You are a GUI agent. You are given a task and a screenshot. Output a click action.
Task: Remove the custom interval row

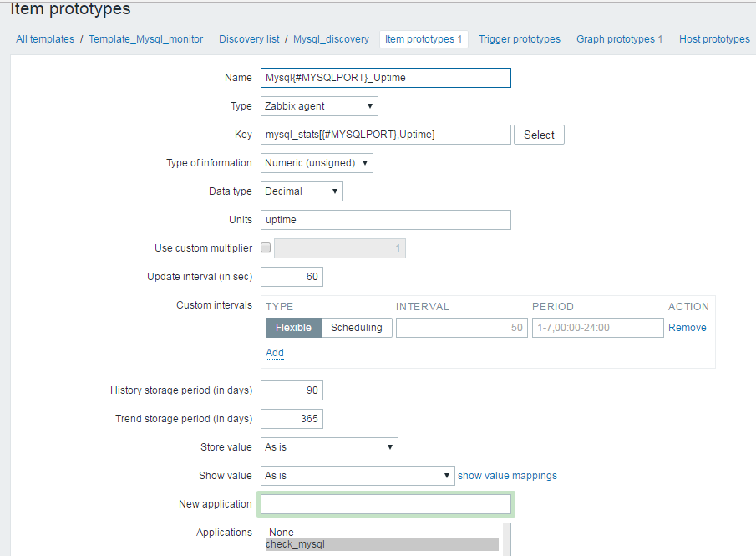(x=687, y=328)
